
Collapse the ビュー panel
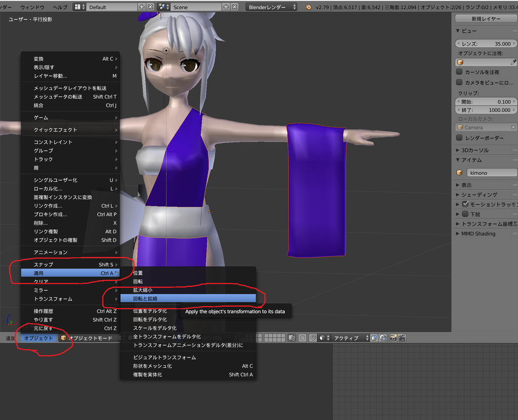click(458, 31)
